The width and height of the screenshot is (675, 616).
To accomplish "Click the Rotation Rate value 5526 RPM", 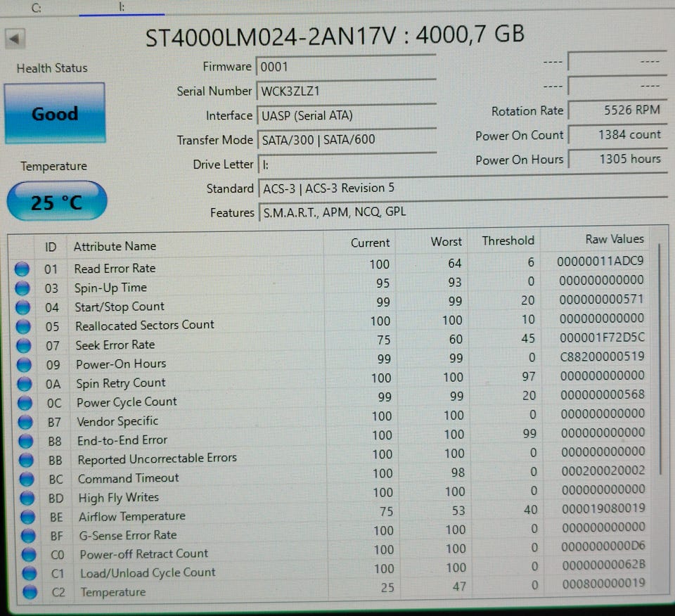I will (x=618, y=110).
